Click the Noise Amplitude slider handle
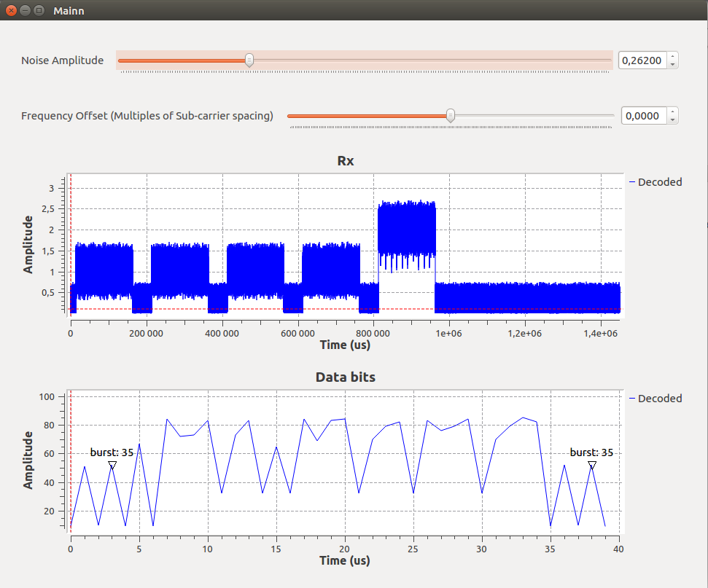The height and width of the screenshot is (588, 708). (x=249, y=60)
